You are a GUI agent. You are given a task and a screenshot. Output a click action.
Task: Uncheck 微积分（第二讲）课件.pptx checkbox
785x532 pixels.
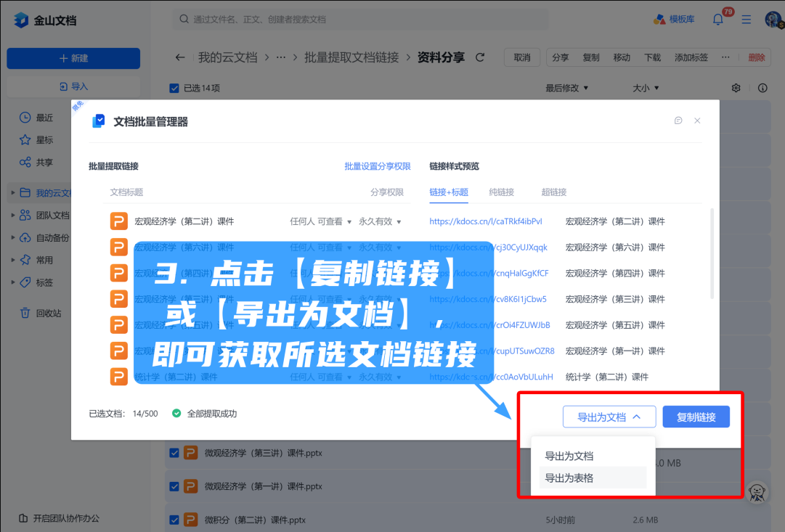174,520
